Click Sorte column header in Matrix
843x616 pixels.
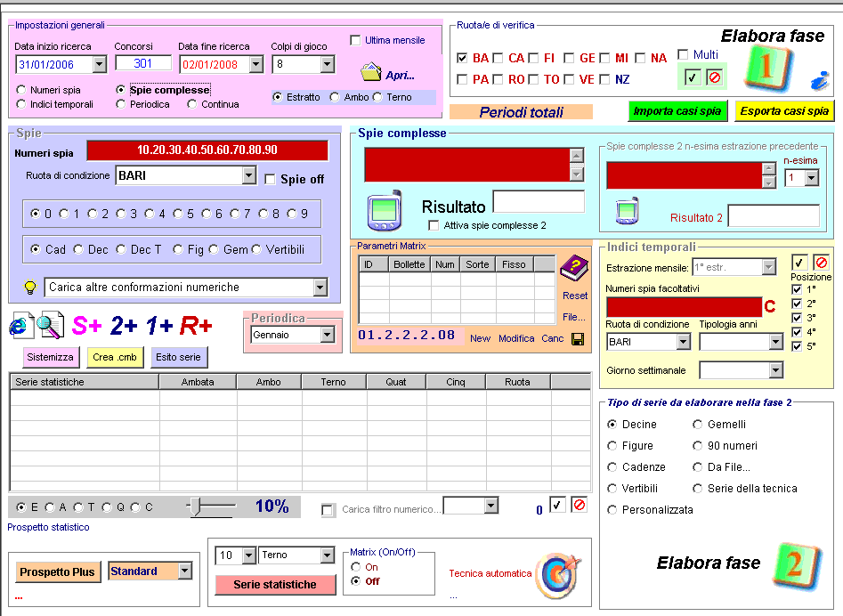(477, 263)
